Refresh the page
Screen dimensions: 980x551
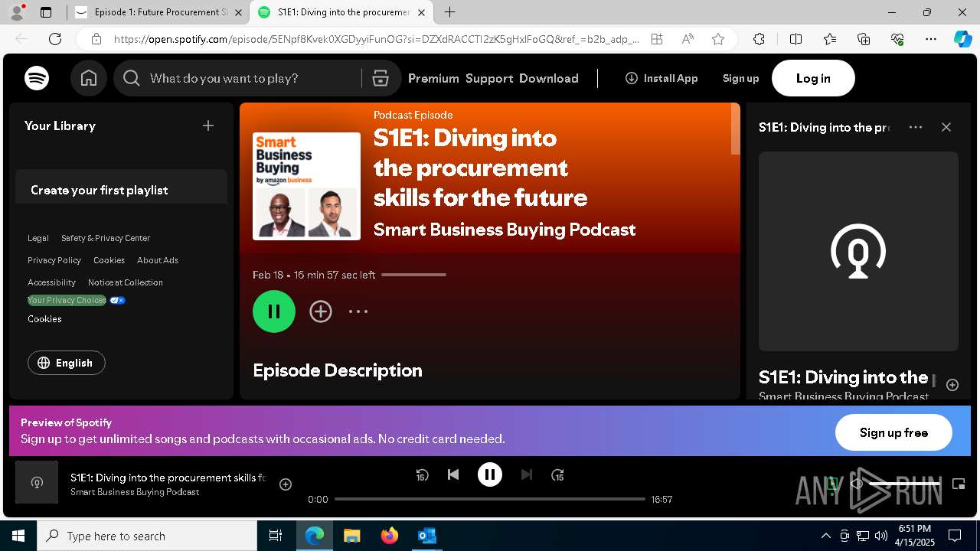[x=55, y=39]
